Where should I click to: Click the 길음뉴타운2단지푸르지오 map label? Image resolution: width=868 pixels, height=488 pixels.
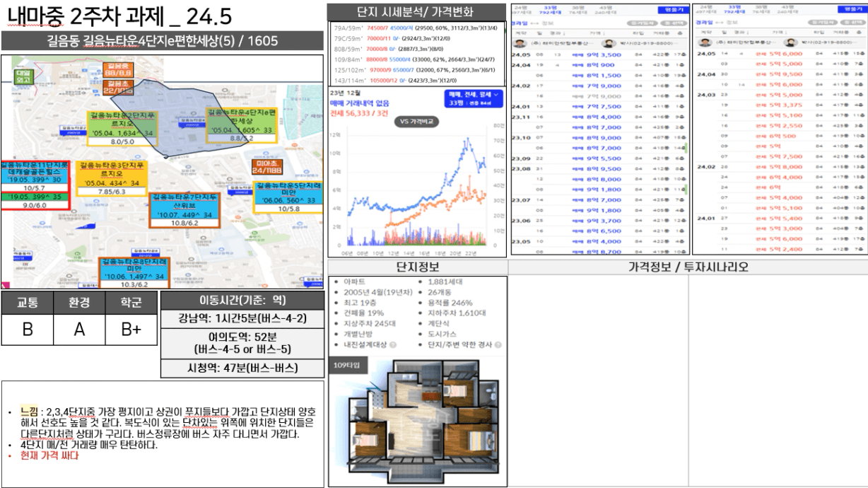(122, 128)
